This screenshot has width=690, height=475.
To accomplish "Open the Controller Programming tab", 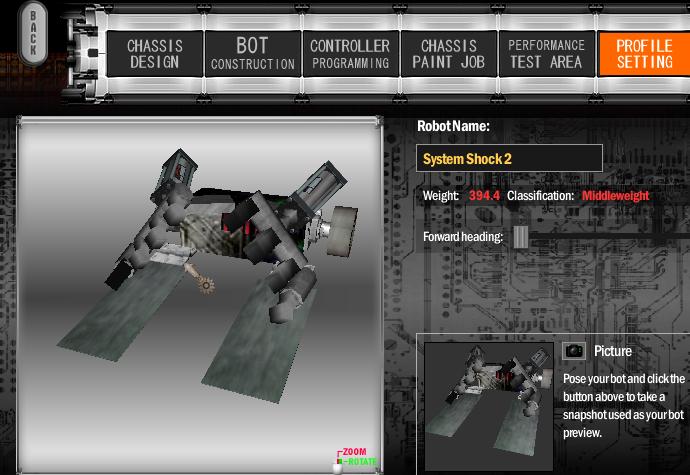I will (350, 54).
